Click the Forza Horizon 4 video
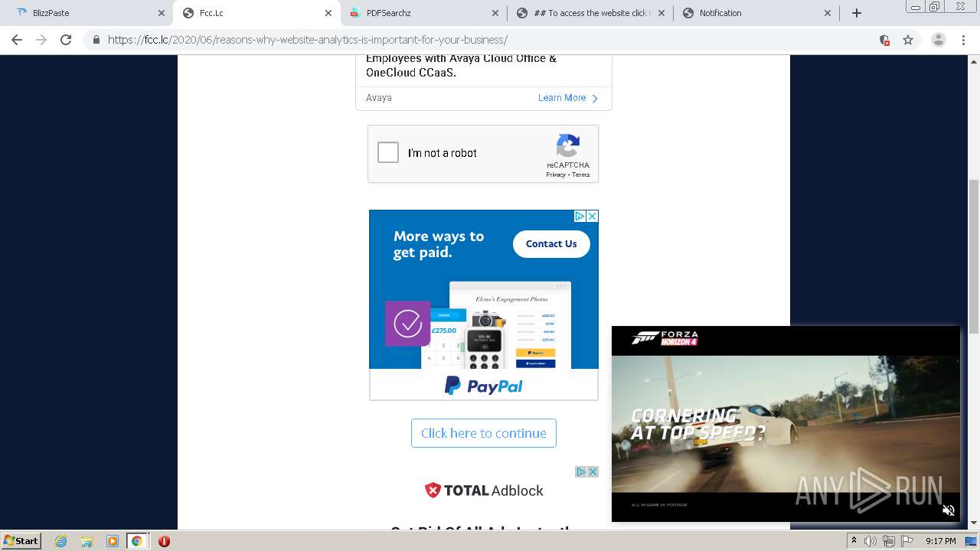The width and height of the screenshot is (980, 551). click(786, 424)
